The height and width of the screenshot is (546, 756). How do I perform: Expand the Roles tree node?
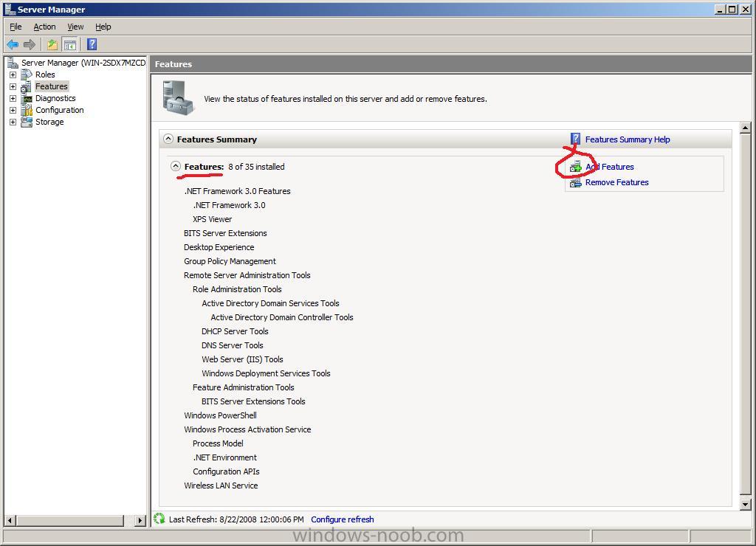(x=13, y=75)
